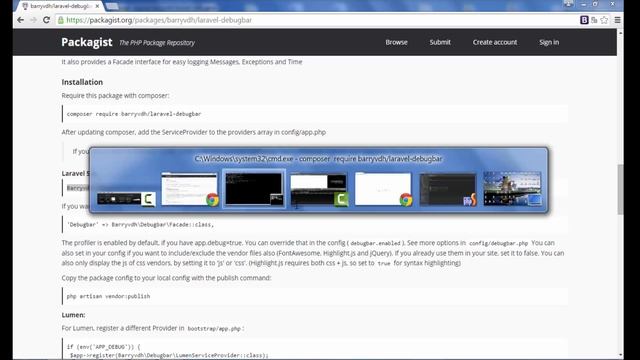Click Create account in navigation
640x360 pixels.
[495, 42]
